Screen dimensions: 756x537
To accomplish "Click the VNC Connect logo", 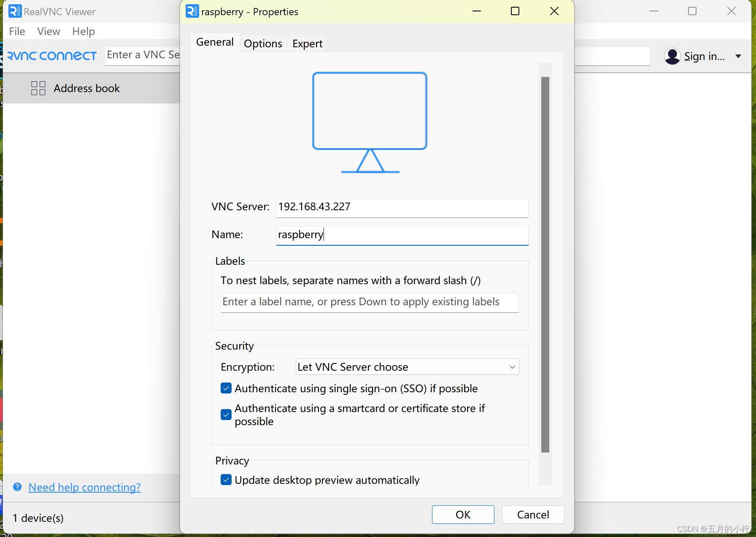I will pos(52,56).
